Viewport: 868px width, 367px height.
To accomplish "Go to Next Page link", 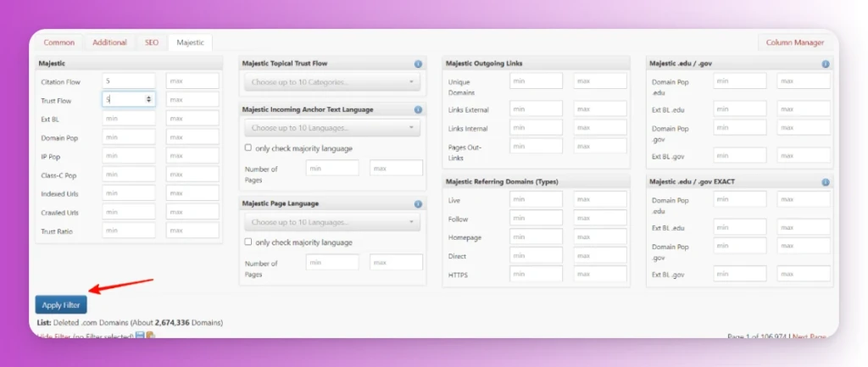I will [810, 336].
